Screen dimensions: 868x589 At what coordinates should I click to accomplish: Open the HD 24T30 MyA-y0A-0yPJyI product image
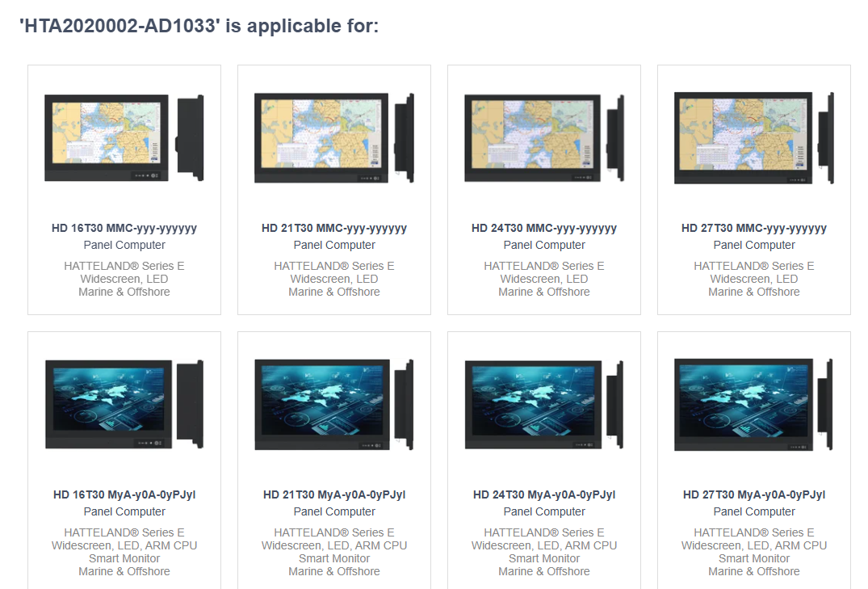coord(544,404)
